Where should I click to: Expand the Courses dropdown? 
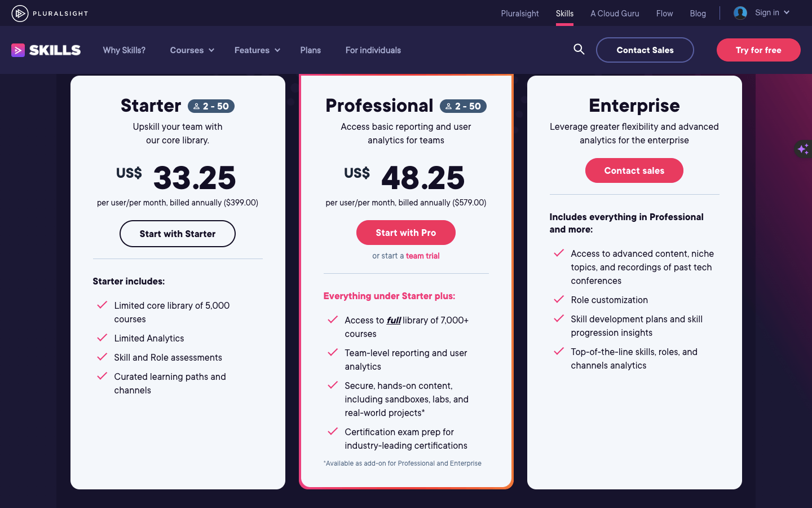192,50
